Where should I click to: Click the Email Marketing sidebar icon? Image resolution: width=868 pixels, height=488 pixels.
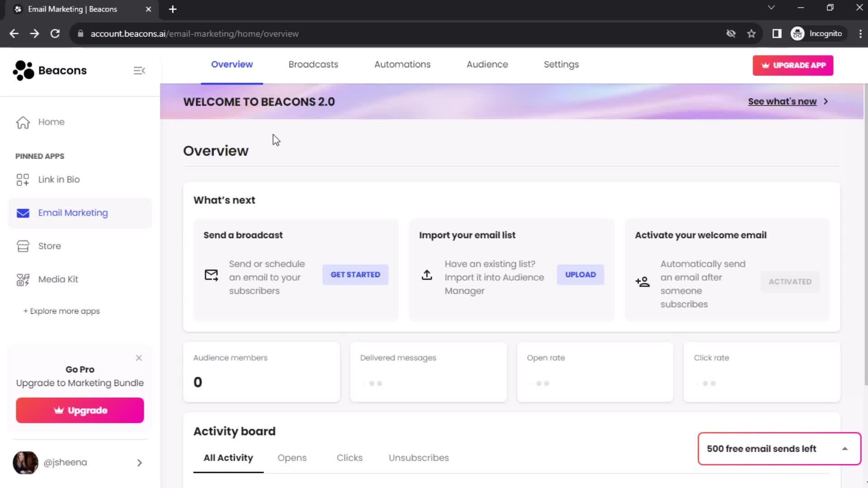[23, 213]
